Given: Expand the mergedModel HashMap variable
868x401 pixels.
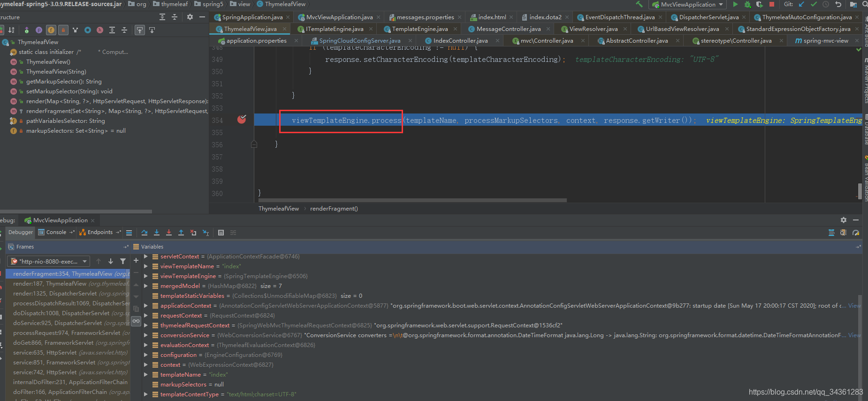Looking at the screenshot, I should tap(146, 286).
